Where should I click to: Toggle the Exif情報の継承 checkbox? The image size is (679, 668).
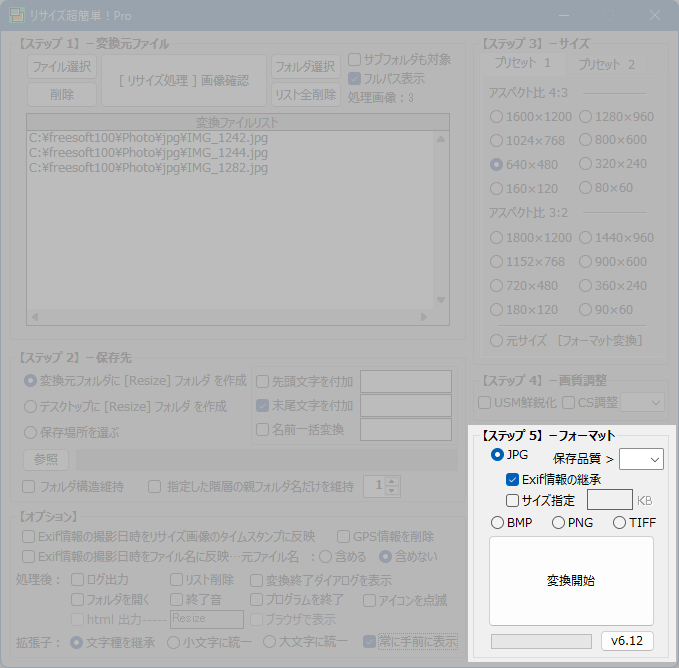(513, 479)
